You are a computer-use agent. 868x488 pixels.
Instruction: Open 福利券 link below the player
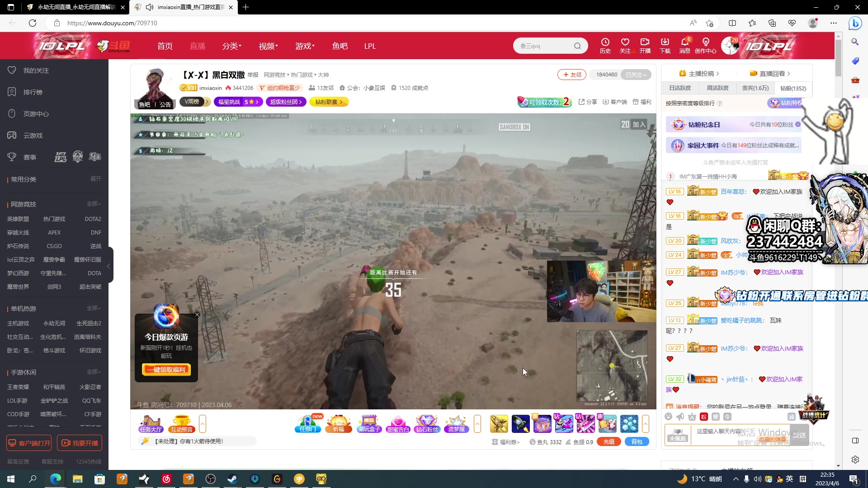506,442
